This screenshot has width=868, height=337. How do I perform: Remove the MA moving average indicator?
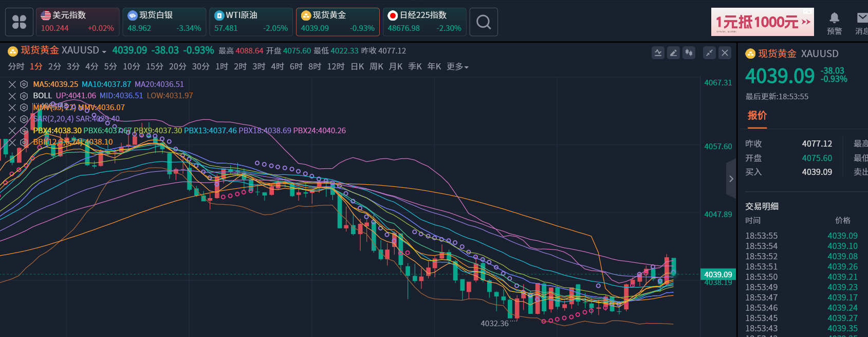12,84
